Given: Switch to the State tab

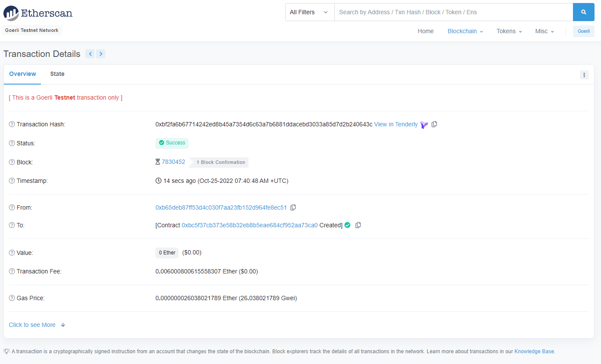Looking at the screenshot, I should (57, 74).
